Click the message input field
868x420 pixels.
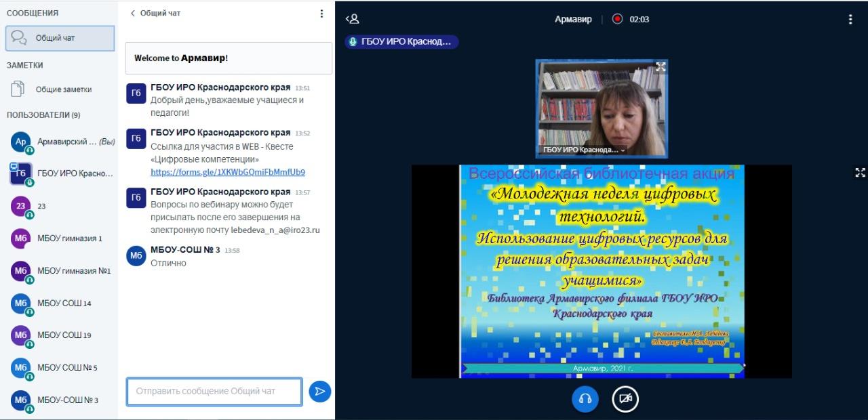point(214,392)
